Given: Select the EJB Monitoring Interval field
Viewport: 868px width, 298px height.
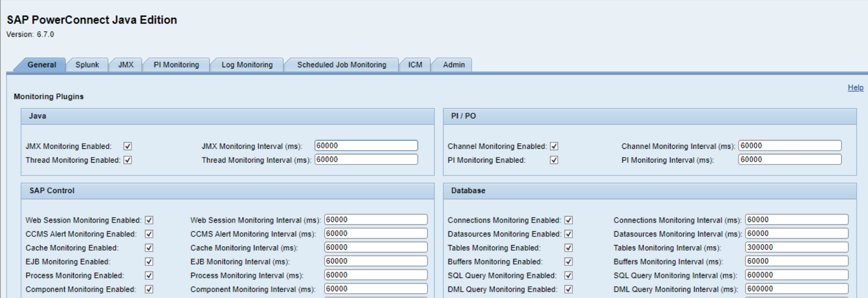Looking at the screenshot, I should [375, 261].
